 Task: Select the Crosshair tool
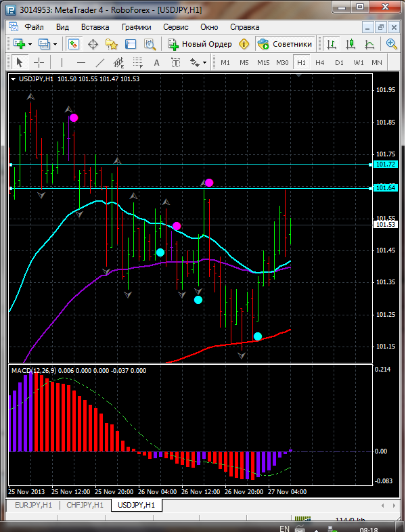(x=39, y=62)
